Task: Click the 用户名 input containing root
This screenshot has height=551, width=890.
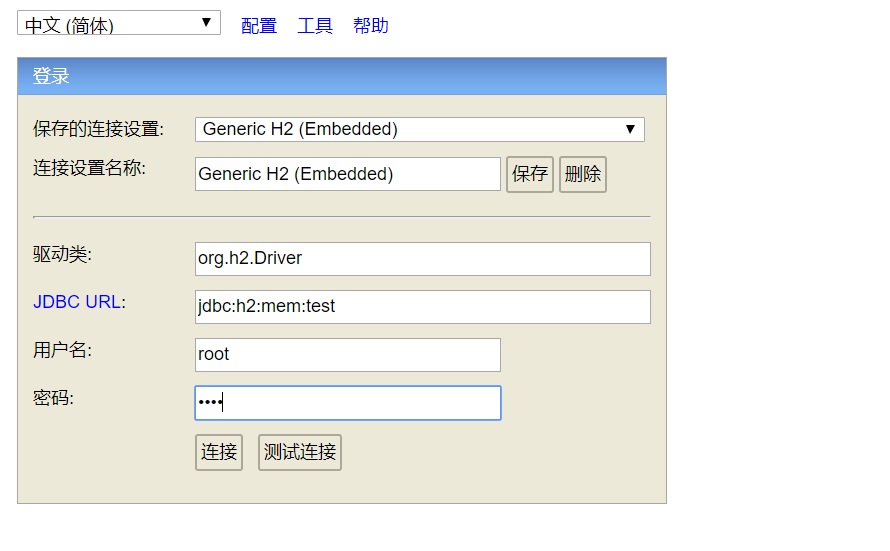Action: (x=347, y=355)
